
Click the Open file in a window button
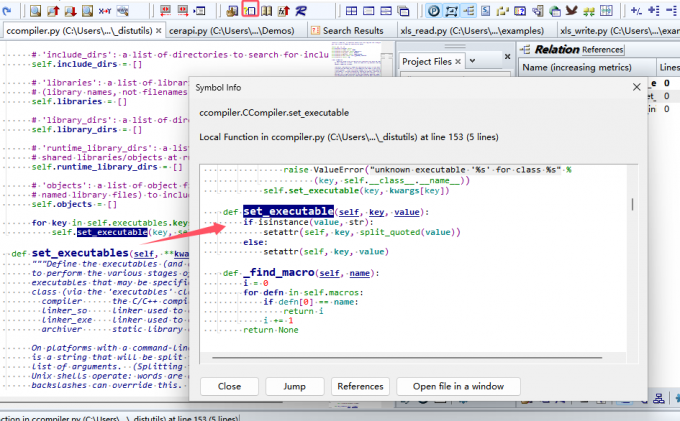[459, 386]
